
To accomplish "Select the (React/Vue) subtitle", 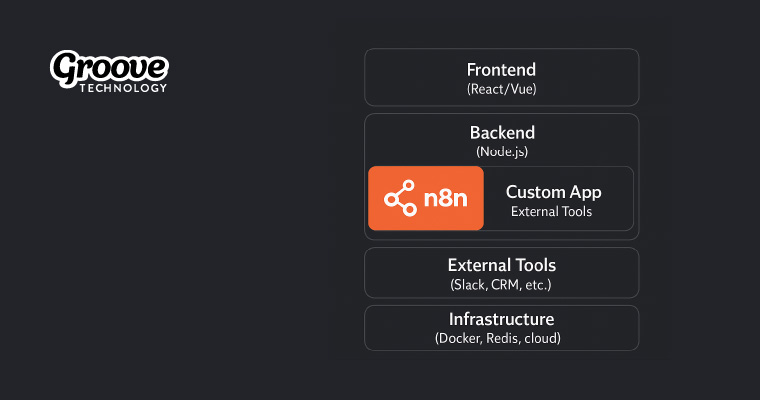I will point(501,89).
